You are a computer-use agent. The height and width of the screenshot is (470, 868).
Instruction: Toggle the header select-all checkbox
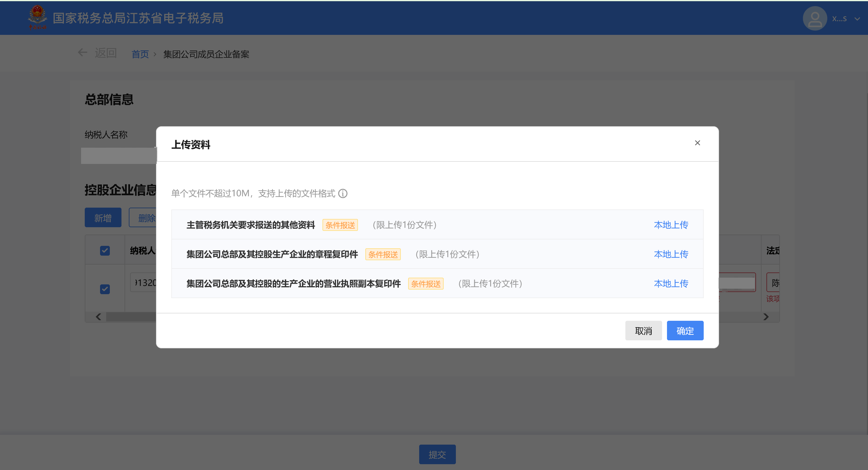tap(105, 250)
